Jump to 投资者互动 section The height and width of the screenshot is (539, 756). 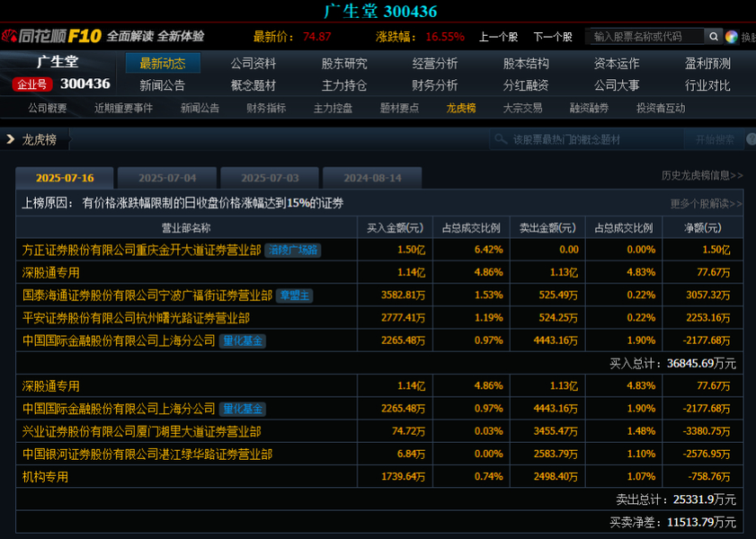click(661, 109)
